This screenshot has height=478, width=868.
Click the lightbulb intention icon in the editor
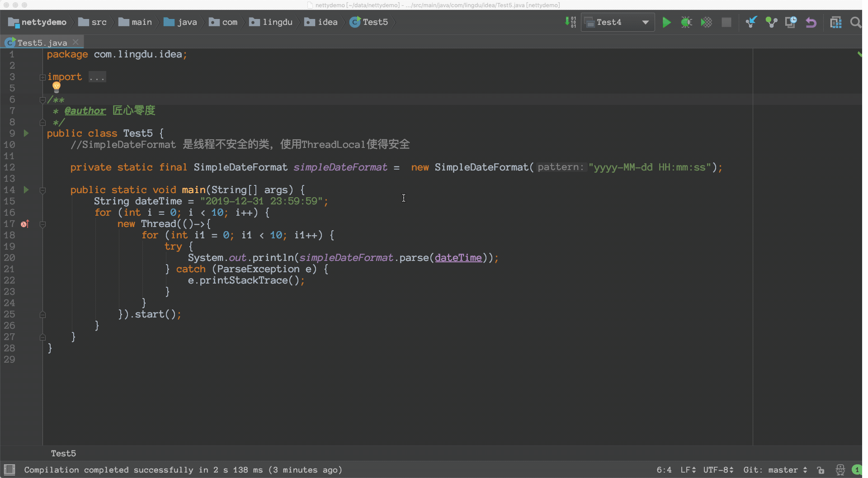tap(56, 87)
